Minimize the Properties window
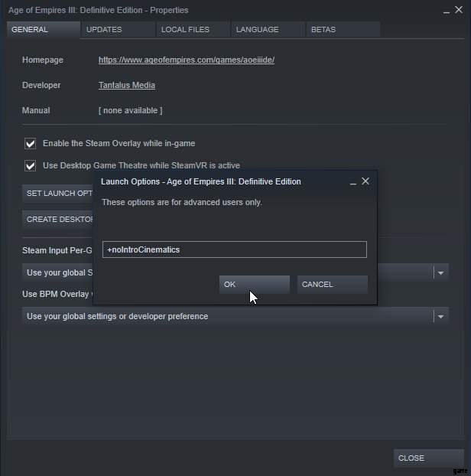Image resolution: width=471 pixels, height=476 pixels. point(446,12)
